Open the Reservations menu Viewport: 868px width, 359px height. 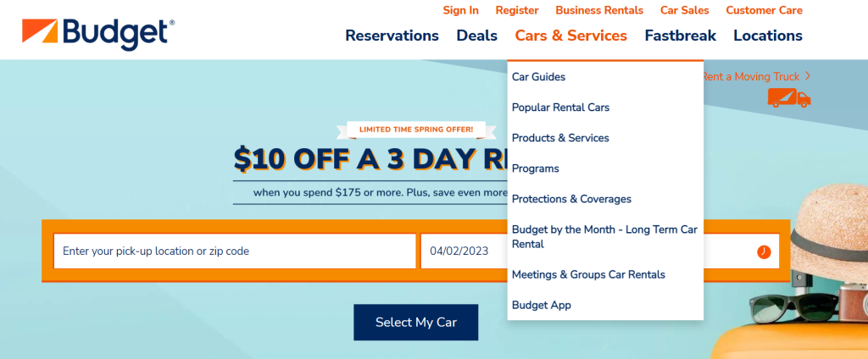392,36
